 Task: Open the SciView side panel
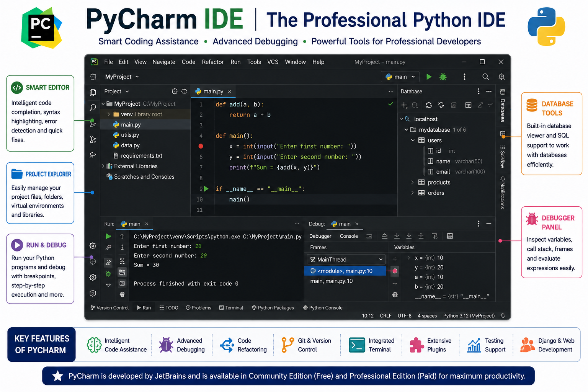click(x=503, y=157)
